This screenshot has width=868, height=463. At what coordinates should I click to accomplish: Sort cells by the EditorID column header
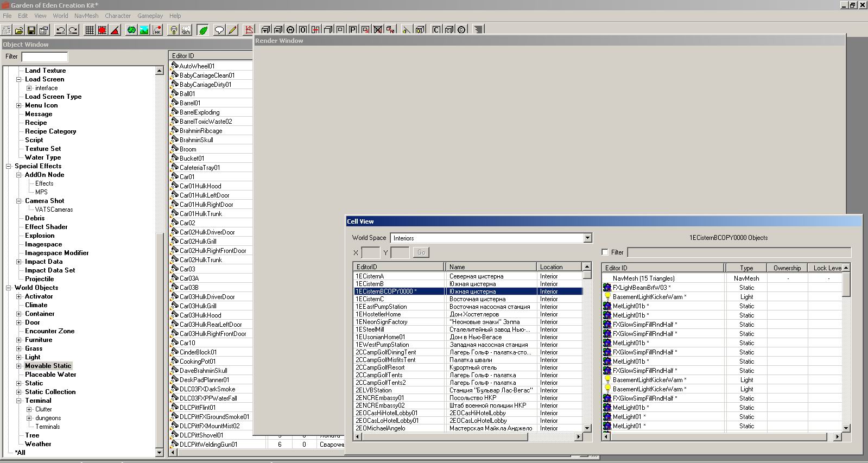(x=398, y=267)
